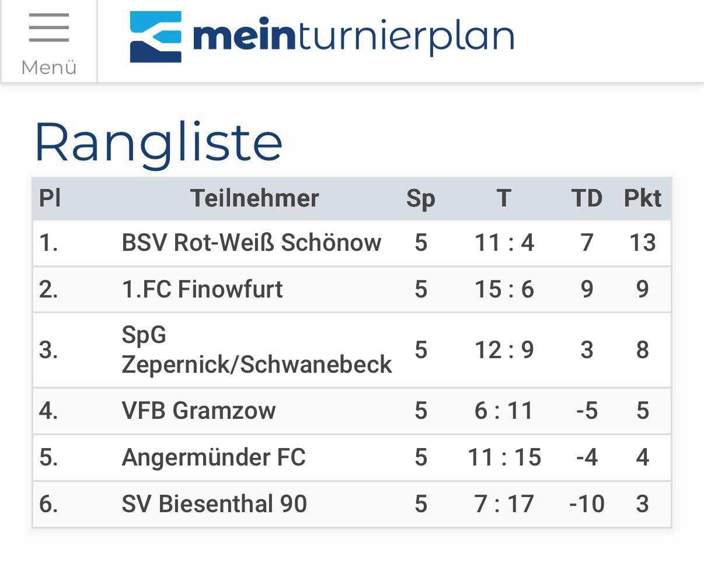Click the T goals column header
This screenshot has height=588, width=704.
click(x=504, y=198)
